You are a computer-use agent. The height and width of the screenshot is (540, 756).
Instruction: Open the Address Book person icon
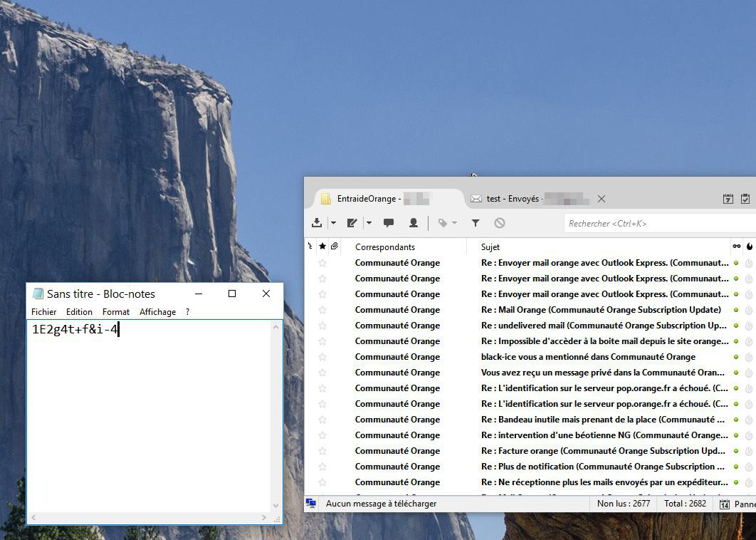pyautogui.click(x=413, y=222)
